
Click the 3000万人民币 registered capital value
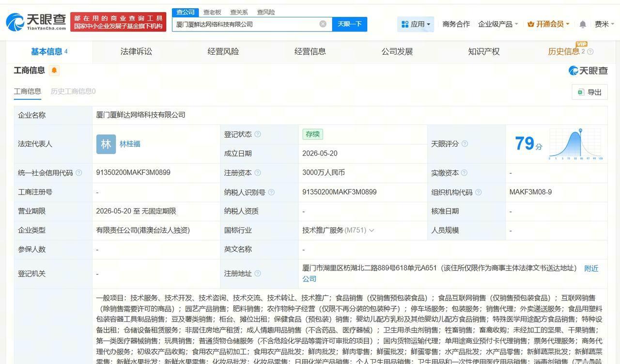[324, 173]
